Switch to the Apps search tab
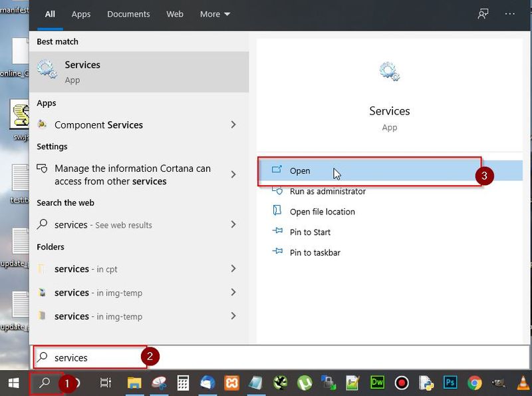 coord(81,14)
